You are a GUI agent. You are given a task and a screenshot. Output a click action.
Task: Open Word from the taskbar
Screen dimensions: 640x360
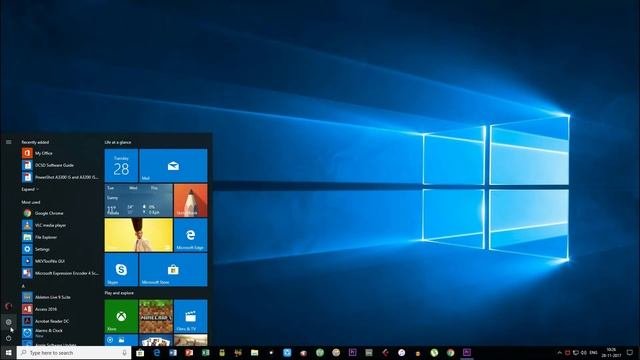tap(173, 353)
